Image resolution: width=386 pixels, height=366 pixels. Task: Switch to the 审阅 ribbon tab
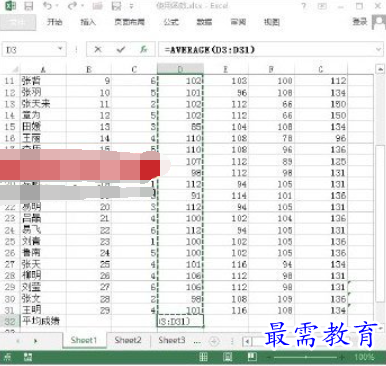238,22
